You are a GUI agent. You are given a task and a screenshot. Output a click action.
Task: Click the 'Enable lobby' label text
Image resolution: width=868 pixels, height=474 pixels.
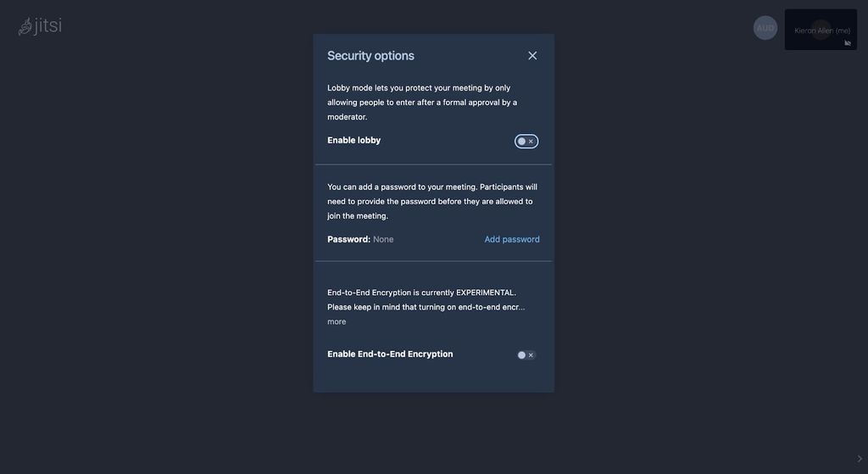click(x=354, y=141)
